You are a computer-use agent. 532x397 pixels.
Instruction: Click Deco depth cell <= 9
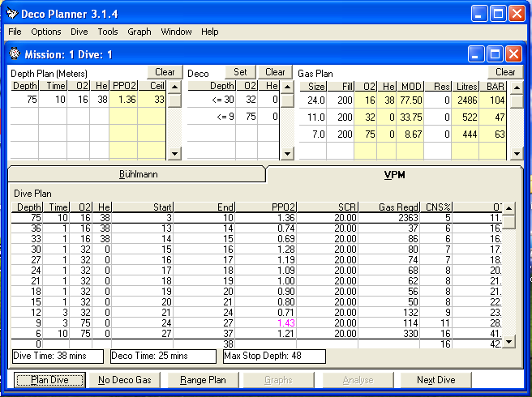pyautogui.click(x=212, y=117)
